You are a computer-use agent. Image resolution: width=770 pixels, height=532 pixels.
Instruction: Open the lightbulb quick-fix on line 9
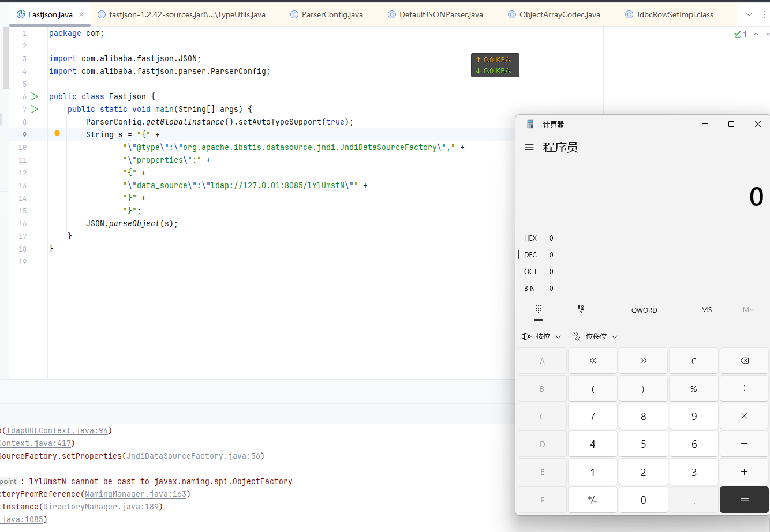click(x=57, y=134)
